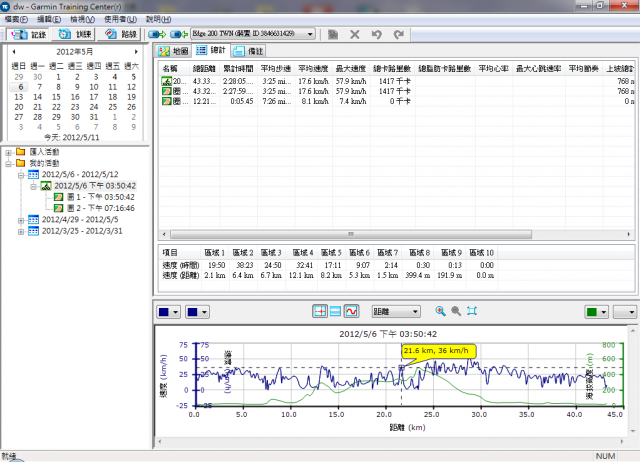Viewport: 640px width, 462px height.
Task: Click the table scrollbar's right arrow
Action: point(629,234)
